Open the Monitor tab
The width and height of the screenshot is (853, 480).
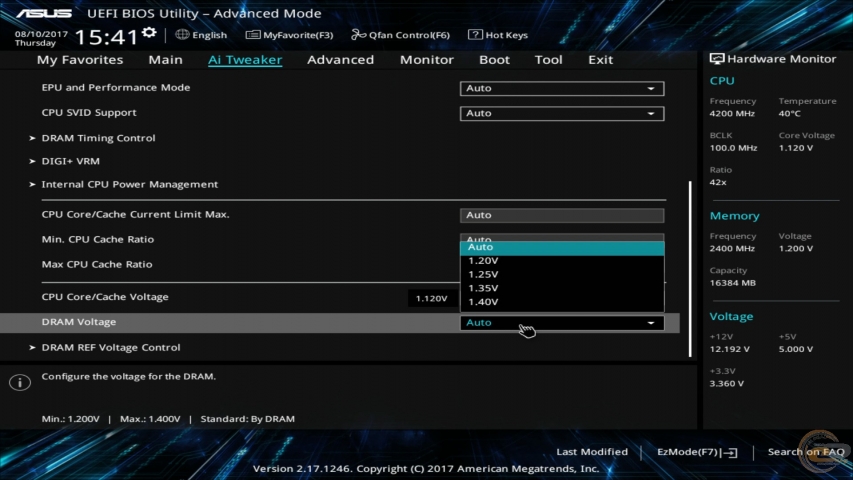click(x=426, y=60)
